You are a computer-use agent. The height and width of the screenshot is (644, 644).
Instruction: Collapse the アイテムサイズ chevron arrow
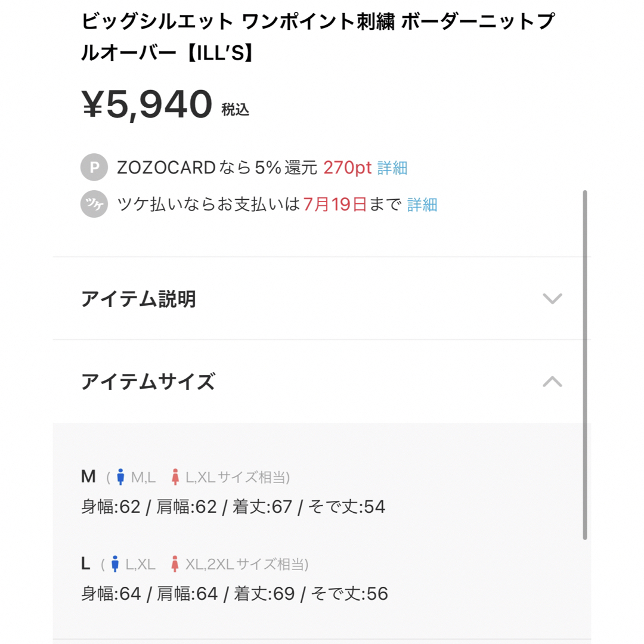tap(552, 382)
